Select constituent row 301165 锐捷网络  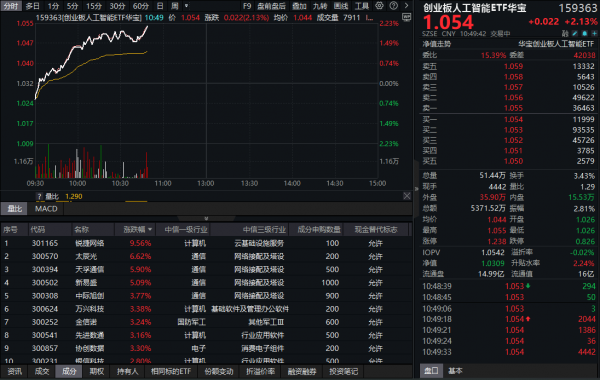point(206,243)
